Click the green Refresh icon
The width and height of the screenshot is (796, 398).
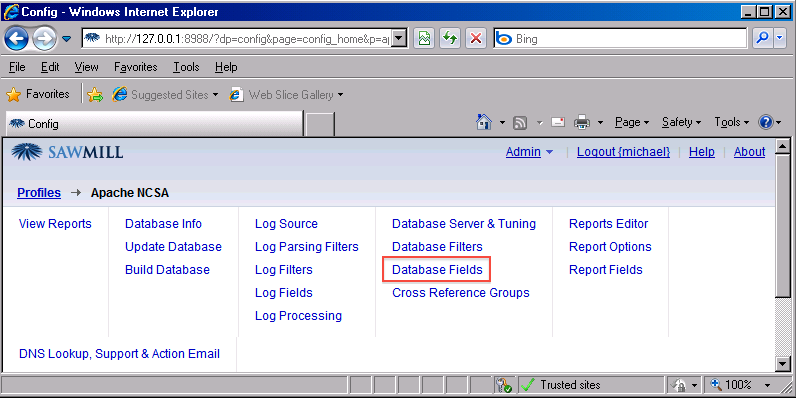pos(449,39)
